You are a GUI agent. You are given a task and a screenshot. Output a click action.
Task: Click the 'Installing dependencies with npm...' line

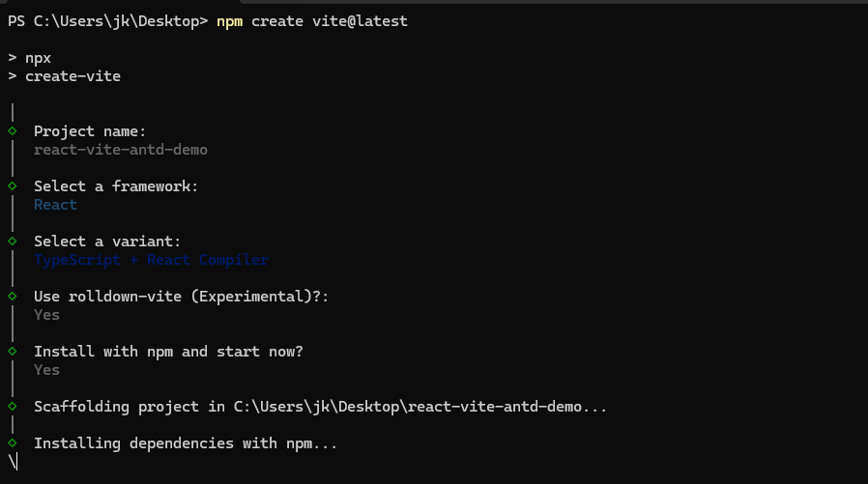click(x=186, y=443)
